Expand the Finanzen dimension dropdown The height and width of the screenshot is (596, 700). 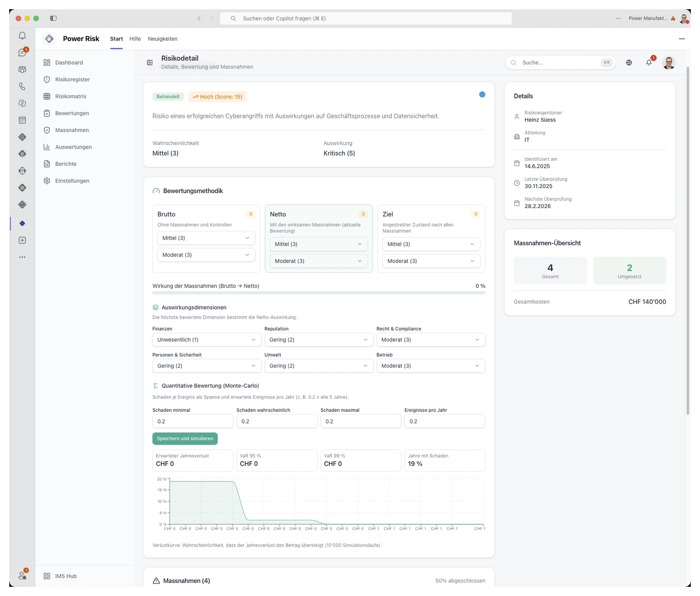click(x=206, y=340)
